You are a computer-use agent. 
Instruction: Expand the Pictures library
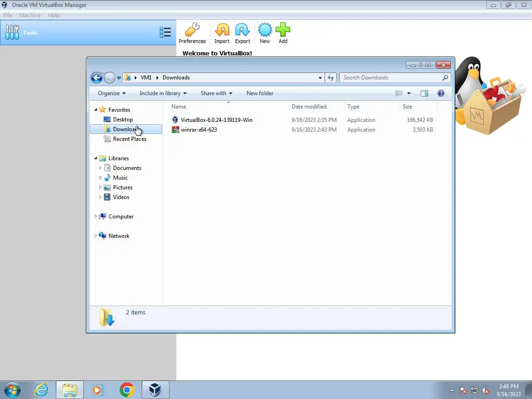coord(100,187)
